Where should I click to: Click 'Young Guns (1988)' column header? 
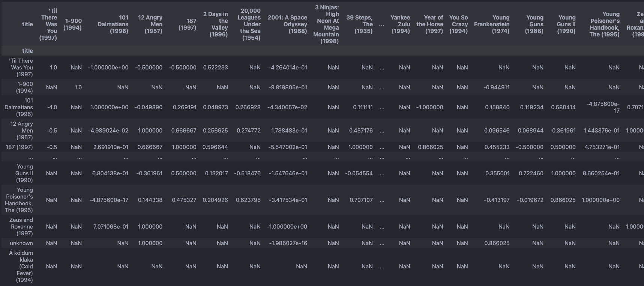point(534,24)
